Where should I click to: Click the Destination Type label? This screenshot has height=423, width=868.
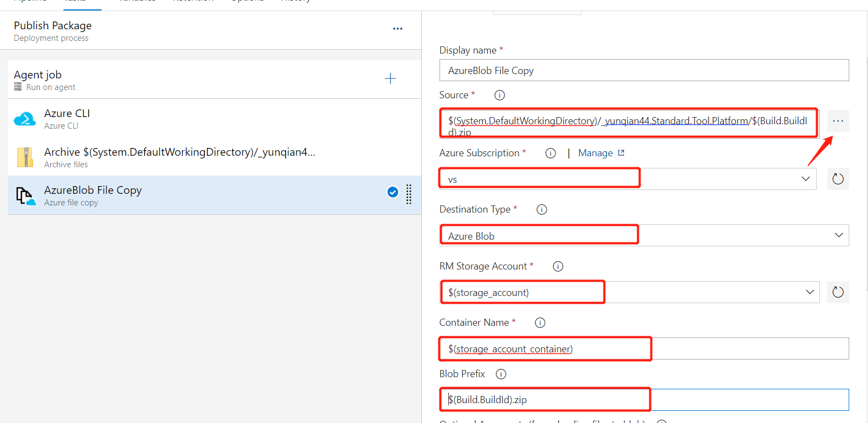pos(475,209)
